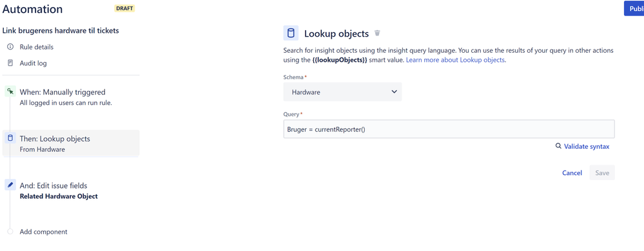Open Rule details in sidebar
644x251 pixels.
tap(37, 47)
